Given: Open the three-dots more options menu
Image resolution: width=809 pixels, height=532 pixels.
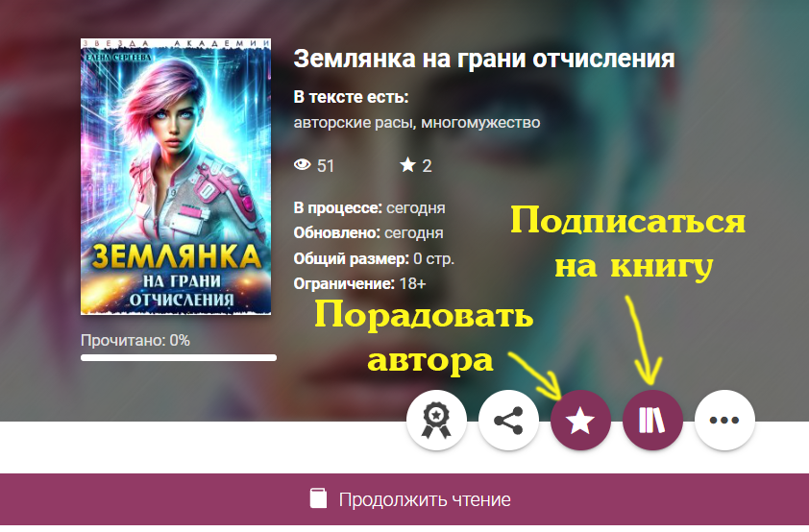Looking at the screenshot, I should click(x=724, y=421).
